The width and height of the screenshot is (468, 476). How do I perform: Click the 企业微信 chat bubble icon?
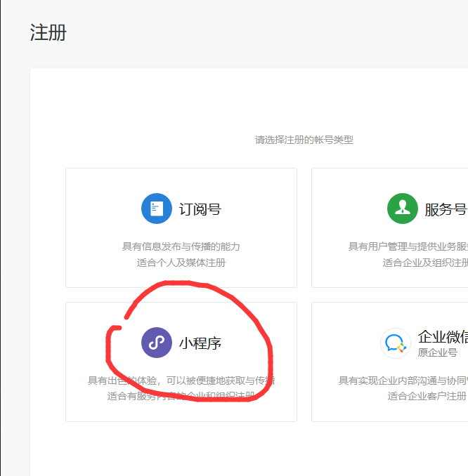[396, 343]
